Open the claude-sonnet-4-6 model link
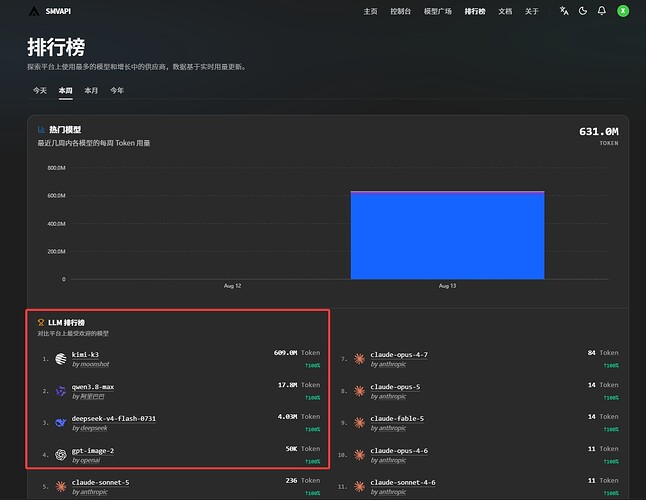646x500 pixels. point(403,482)
